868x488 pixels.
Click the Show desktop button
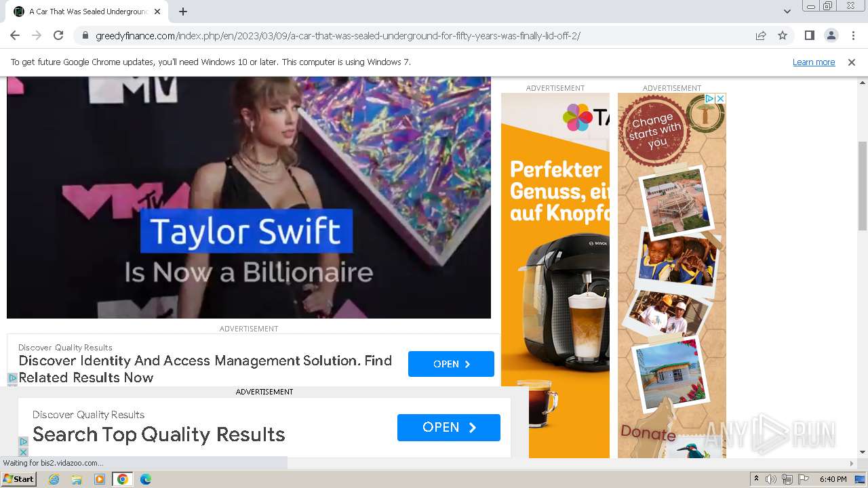861,479
